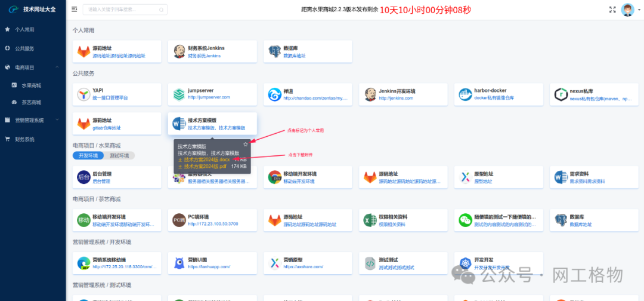Go to 个人常用 in the sidebar

click(33, 30)
